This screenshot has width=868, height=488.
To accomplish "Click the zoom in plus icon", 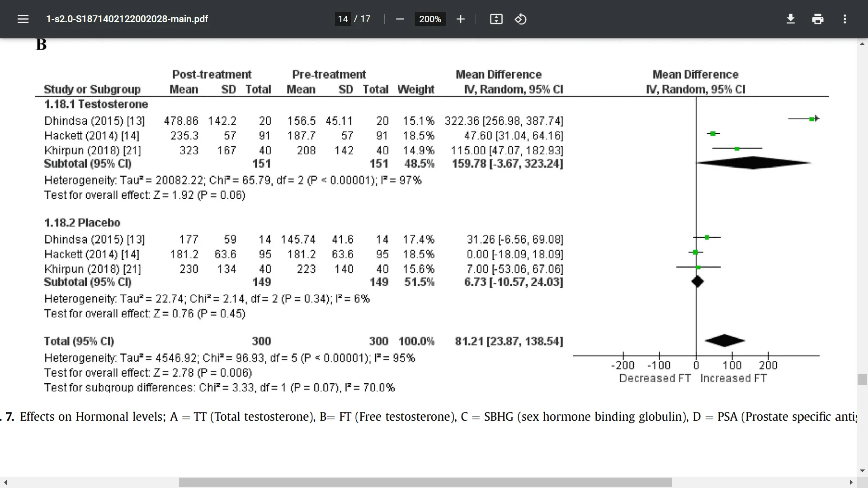I will [460, 19].
